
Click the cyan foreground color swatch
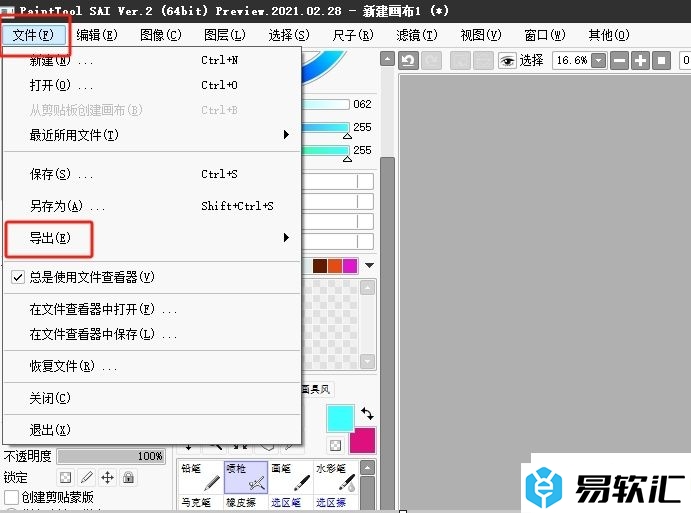(340, 418)
